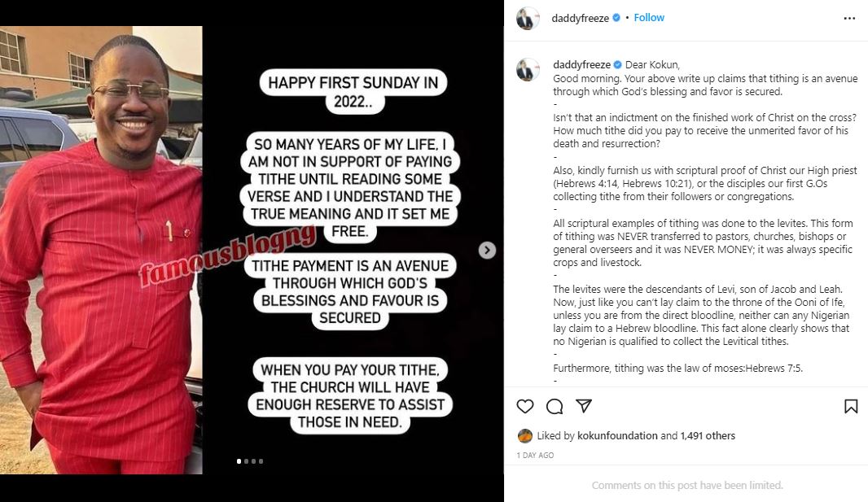This screenshot has width=868, height=502.
Task: Open daddyfreeze username link in caption
Action: (x=582, y=64)
